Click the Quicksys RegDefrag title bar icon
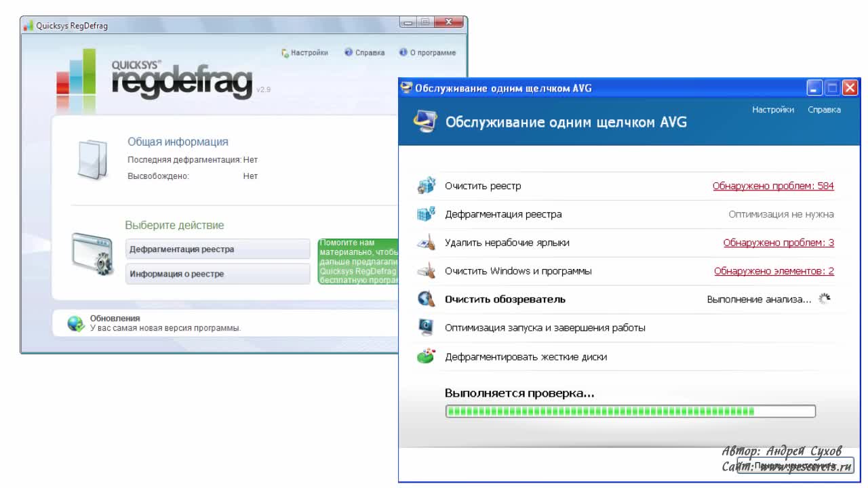 point(28,26)
